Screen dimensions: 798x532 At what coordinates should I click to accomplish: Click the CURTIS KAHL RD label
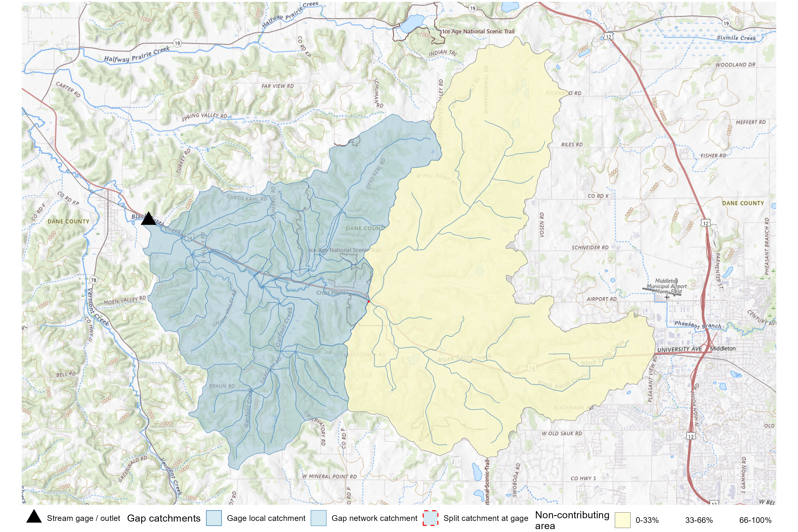(x=247, y=198)
